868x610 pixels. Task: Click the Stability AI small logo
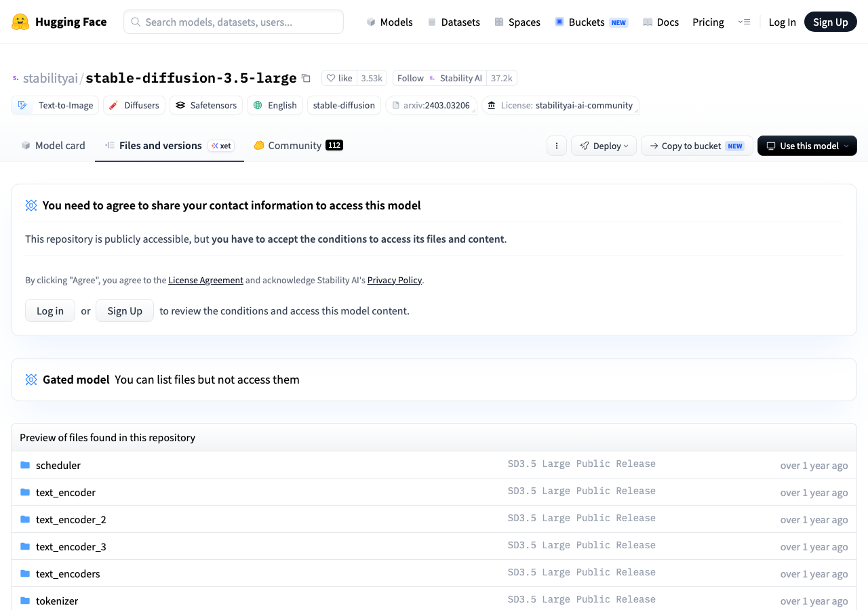coord(432,78)
